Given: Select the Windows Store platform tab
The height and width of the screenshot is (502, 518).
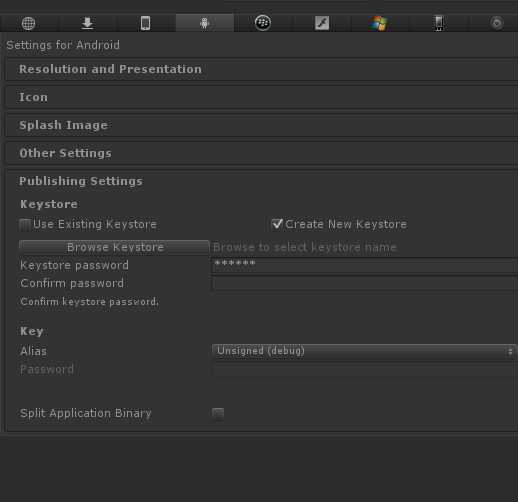Looking at the screenshot, I should (x=379, y=23).
